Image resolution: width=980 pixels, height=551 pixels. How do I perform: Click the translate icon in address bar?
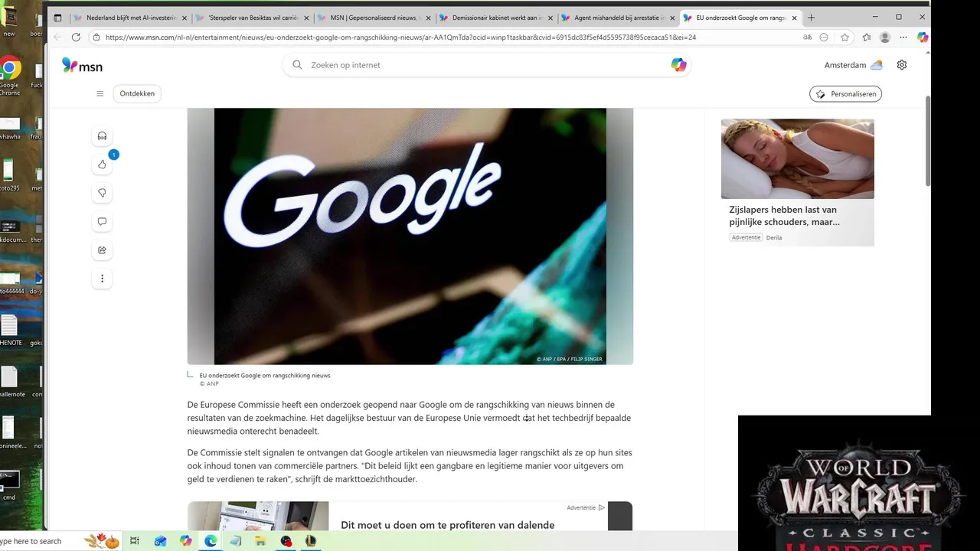point(807,37)
